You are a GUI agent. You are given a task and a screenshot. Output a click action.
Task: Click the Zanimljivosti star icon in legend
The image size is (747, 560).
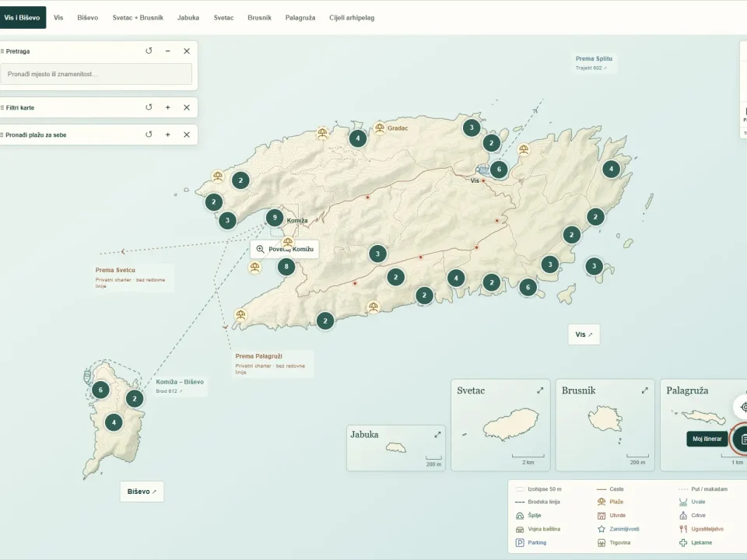click(x=601, y=529)
